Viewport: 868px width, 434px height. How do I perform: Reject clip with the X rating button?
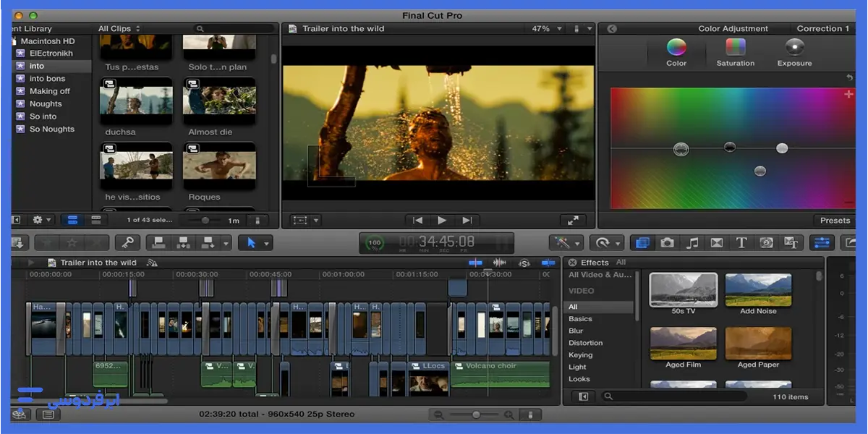coord(96,243)
